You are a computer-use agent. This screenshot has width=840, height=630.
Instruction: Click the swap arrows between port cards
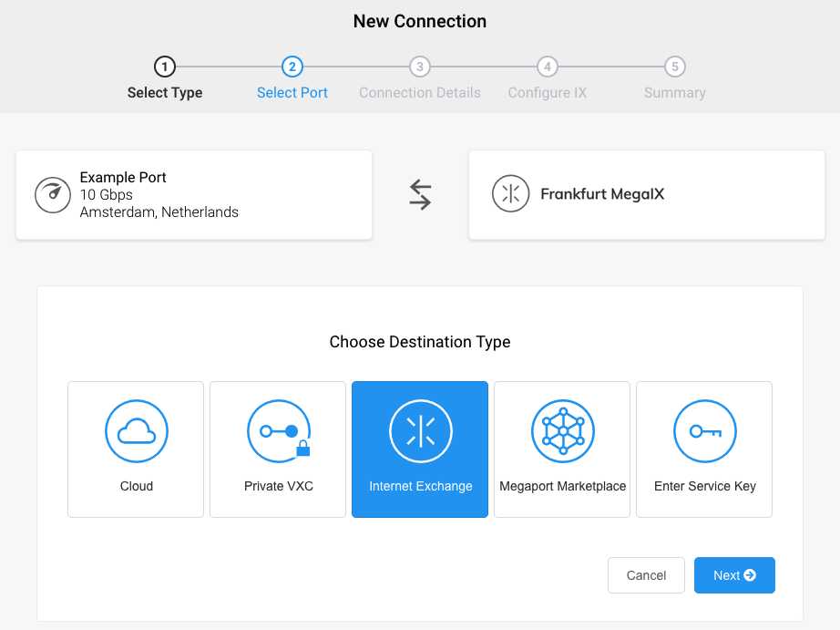pos(421,194)
